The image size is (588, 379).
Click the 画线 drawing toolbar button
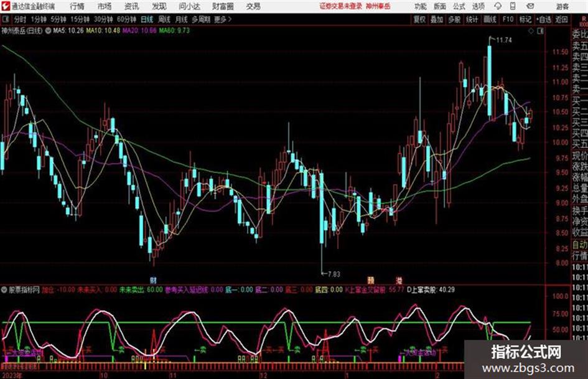(490, 19)
